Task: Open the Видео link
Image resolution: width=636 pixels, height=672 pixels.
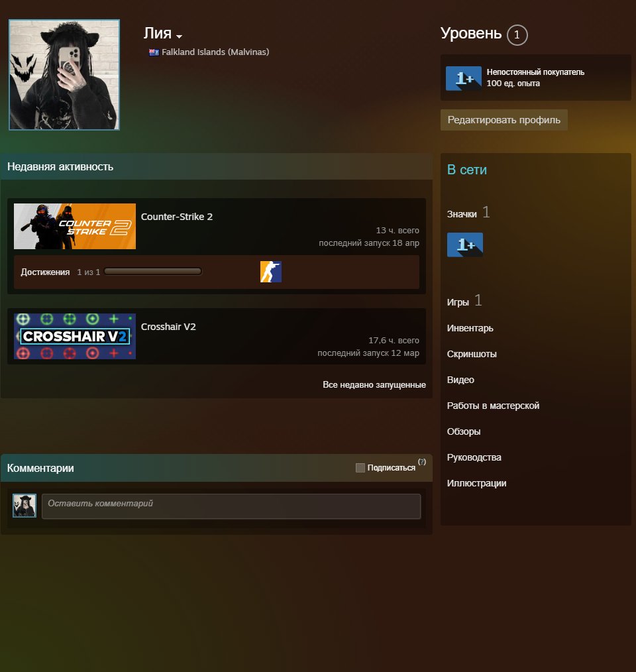Action: [x=460, y=380]
